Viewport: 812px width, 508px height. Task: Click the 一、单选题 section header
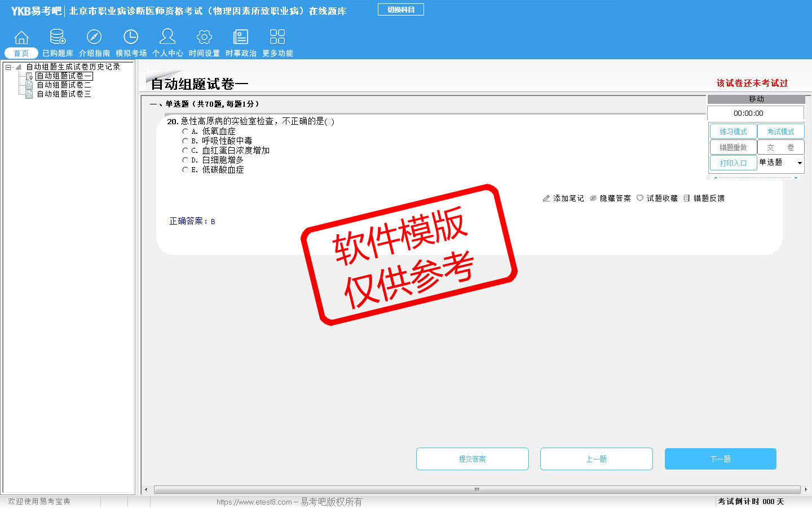pyautogui.click(x=205, y=104)
